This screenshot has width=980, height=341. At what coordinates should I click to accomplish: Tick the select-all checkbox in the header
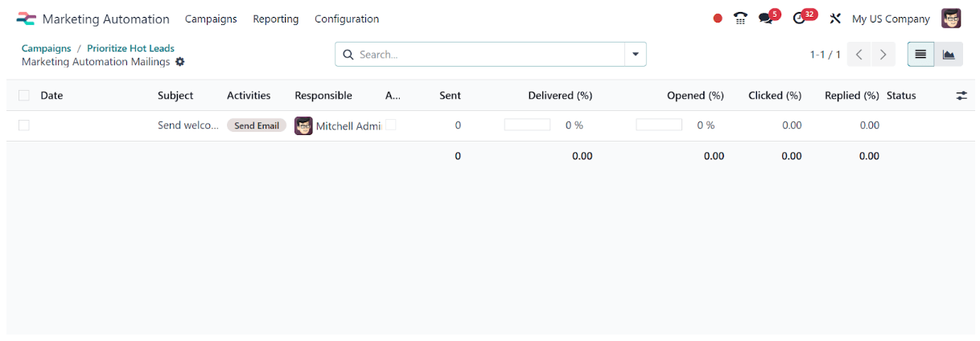click(x=24, y=96)
